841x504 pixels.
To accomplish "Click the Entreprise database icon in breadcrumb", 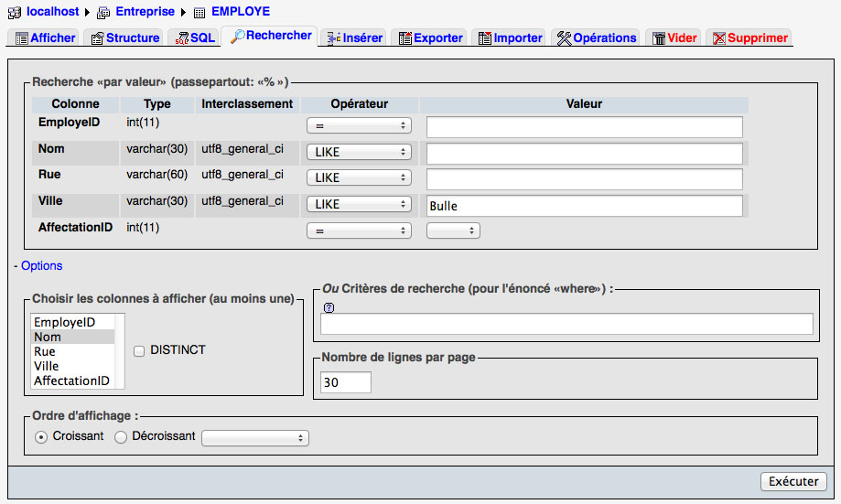I will (103, 12).
